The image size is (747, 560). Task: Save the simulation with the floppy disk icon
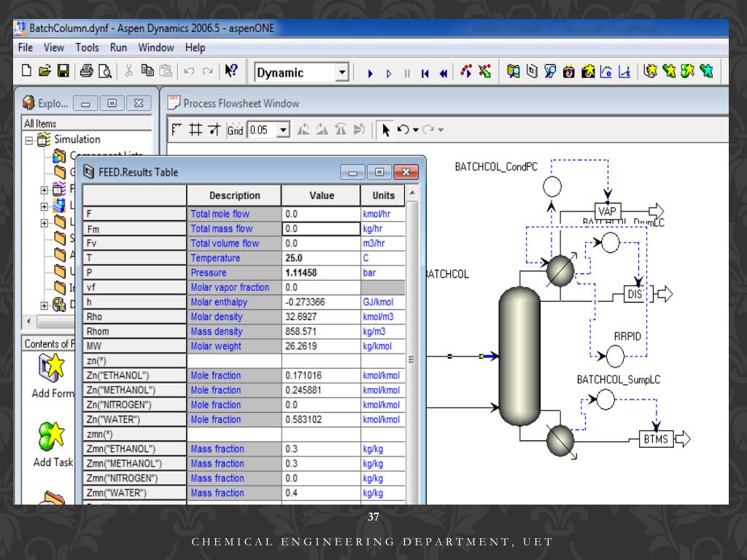[x=63, y=71]
